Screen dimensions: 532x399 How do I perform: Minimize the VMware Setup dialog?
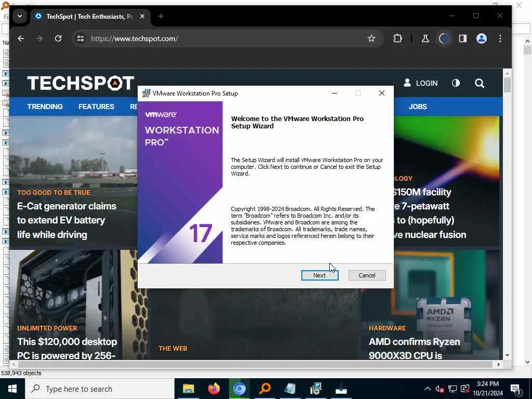click(334, 93)
